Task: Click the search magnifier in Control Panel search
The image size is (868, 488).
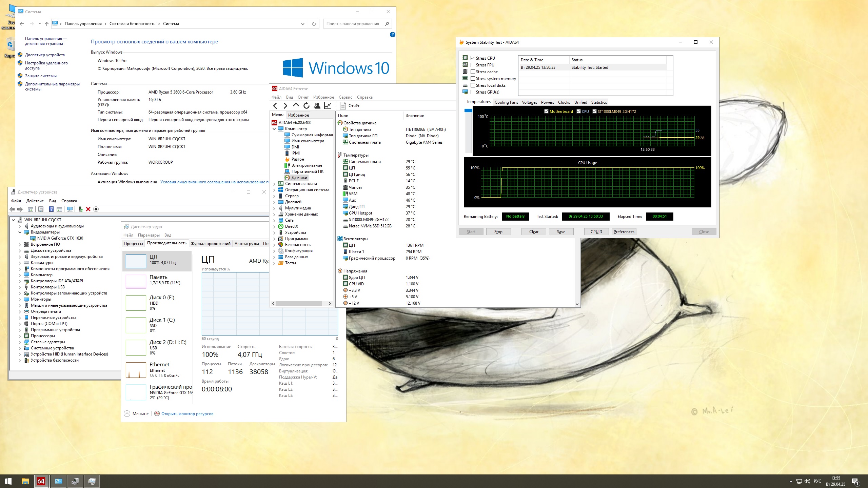Action: click(x=387, y=24)
